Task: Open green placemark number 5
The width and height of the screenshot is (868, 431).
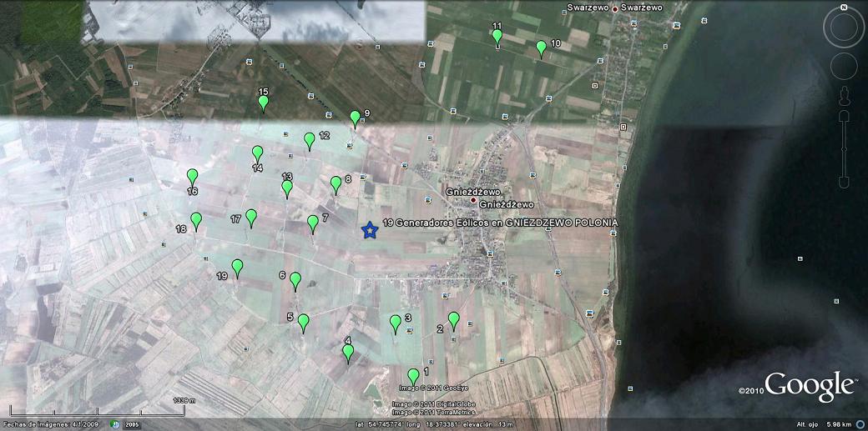Action: [303, 323]
